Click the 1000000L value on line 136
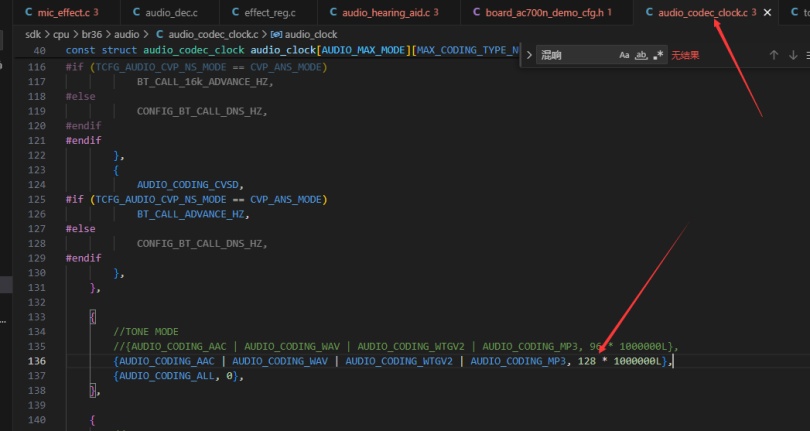The height and width of the screenshot is (431, 810). (x=637, y=361)
